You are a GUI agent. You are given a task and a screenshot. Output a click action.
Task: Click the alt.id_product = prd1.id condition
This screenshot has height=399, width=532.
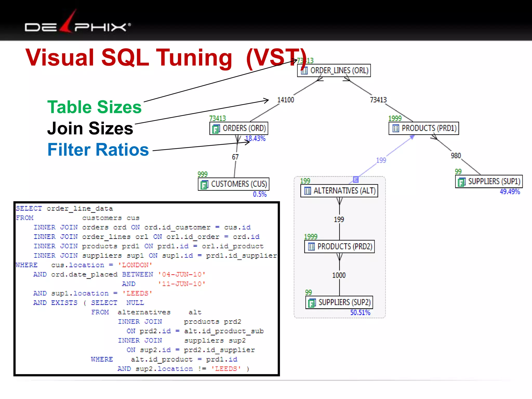tap(184, 360)
